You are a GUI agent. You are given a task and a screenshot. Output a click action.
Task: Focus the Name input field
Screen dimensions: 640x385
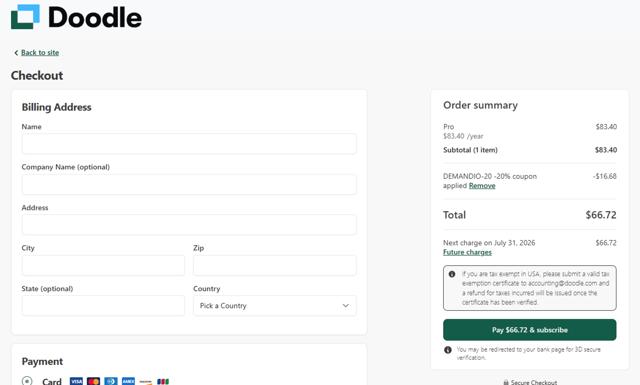[x=189, y=144]
